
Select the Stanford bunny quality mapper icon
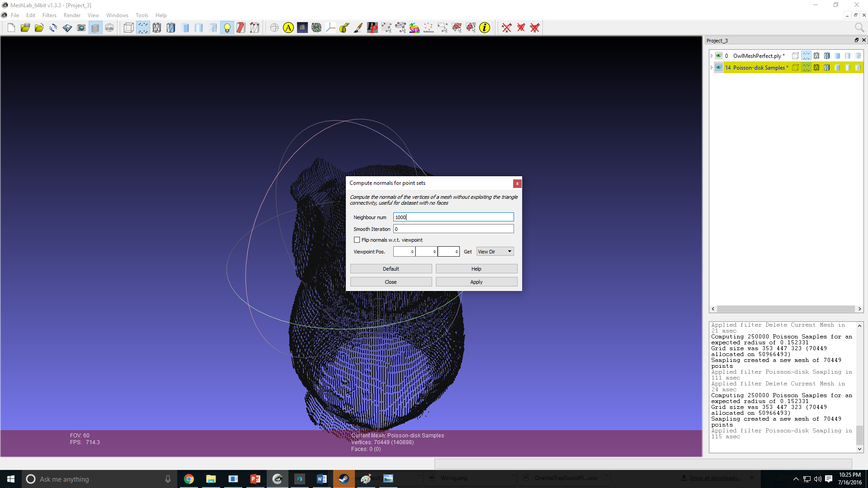point(415,28)
